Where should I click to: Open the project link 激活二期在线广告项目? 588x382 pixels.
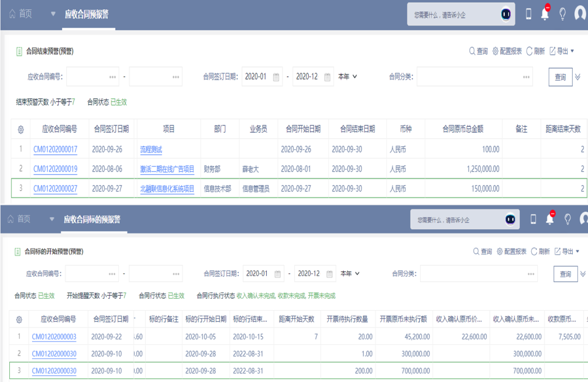(x=167, y=169)
